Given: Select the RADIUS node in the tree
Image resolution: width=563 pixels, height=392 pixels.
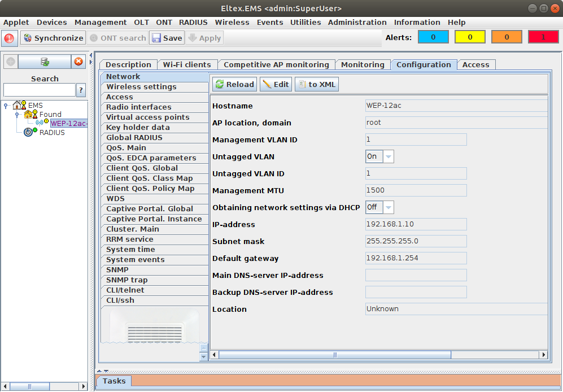Looking at the screenshot, I should (51, 133).
